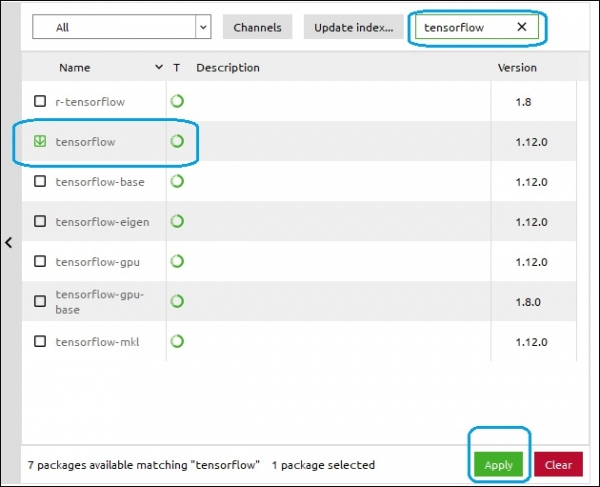Click the T column header

coord(176,68)
